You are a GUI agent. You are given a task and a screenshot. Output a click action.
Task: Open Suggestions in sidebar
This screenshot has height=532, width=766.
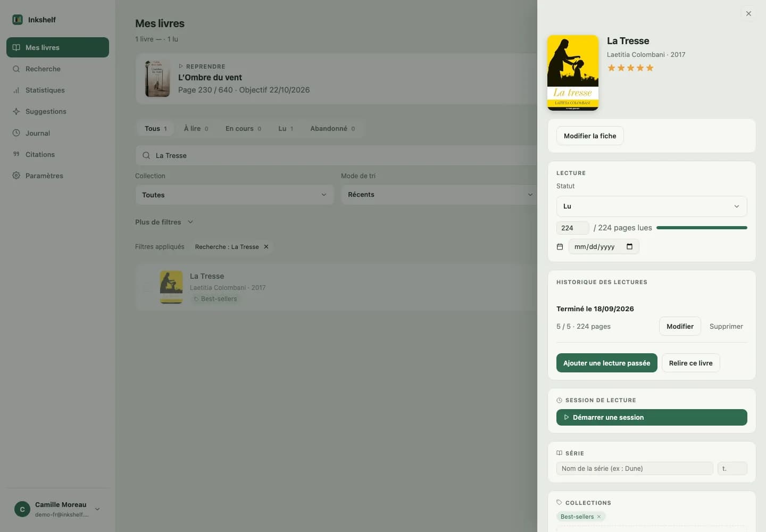[57, 111]
